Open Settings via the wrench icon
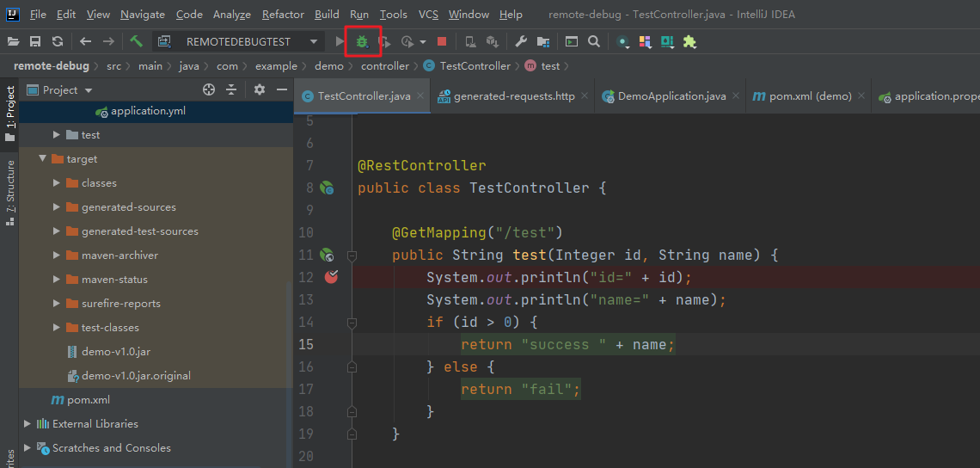 [x=521, y=42]
